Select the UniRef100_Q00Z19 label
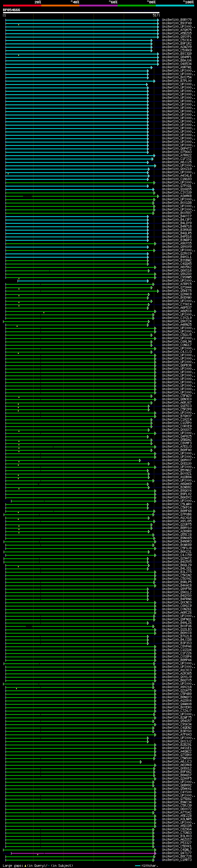 click(177, 169)
